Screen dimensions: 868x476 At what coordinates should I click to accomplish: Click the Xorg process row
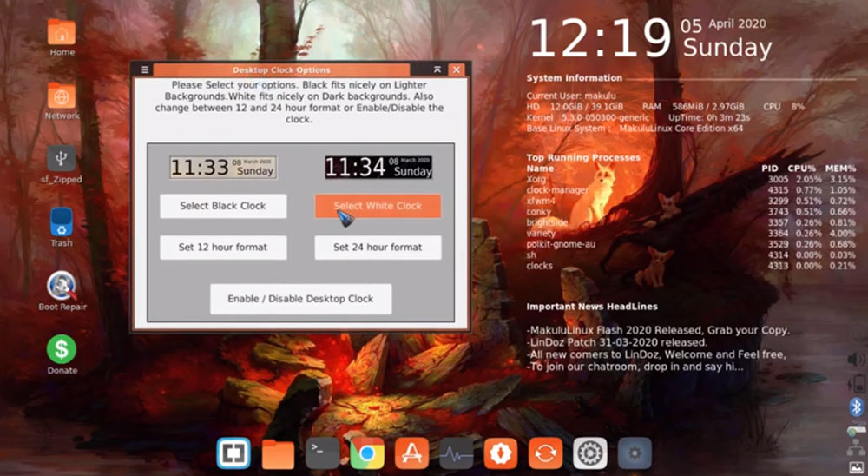691,179
